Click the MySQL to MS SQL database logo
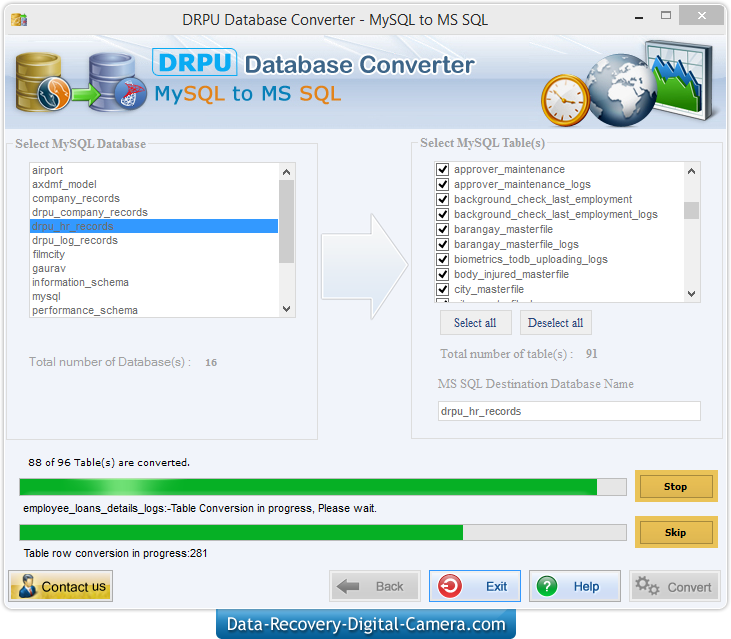 pyautogui.click(x=81, y=82)
